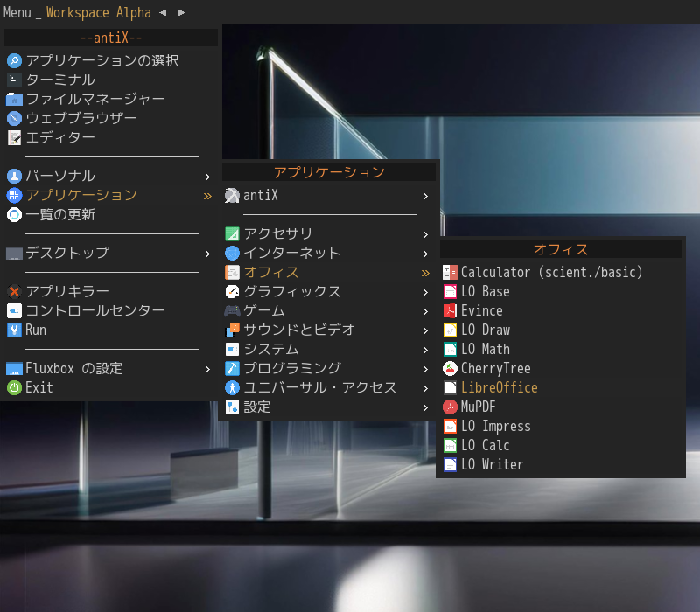Open the アプリケーション menu entry

click(x=109, y=195)
